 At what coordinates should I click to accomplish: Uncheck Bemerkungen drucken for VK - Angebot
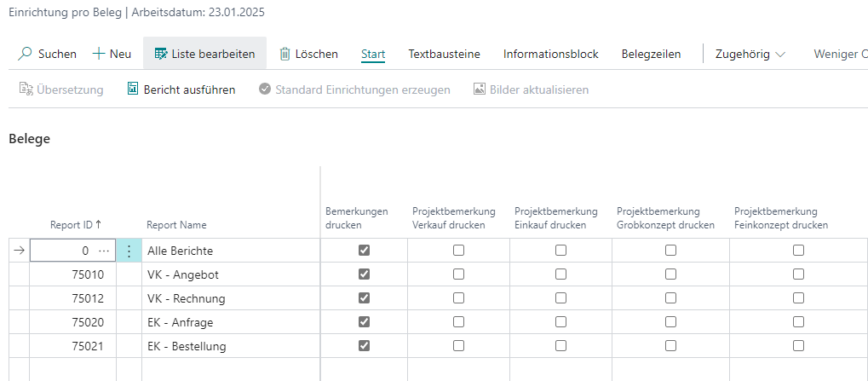365,274
